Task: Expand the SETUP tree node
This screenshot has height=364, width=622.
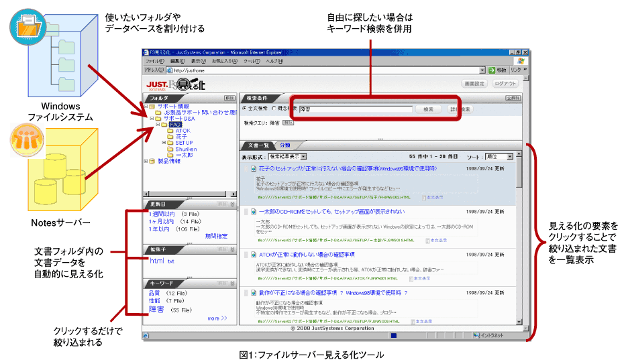Action: tap(164, 142)
